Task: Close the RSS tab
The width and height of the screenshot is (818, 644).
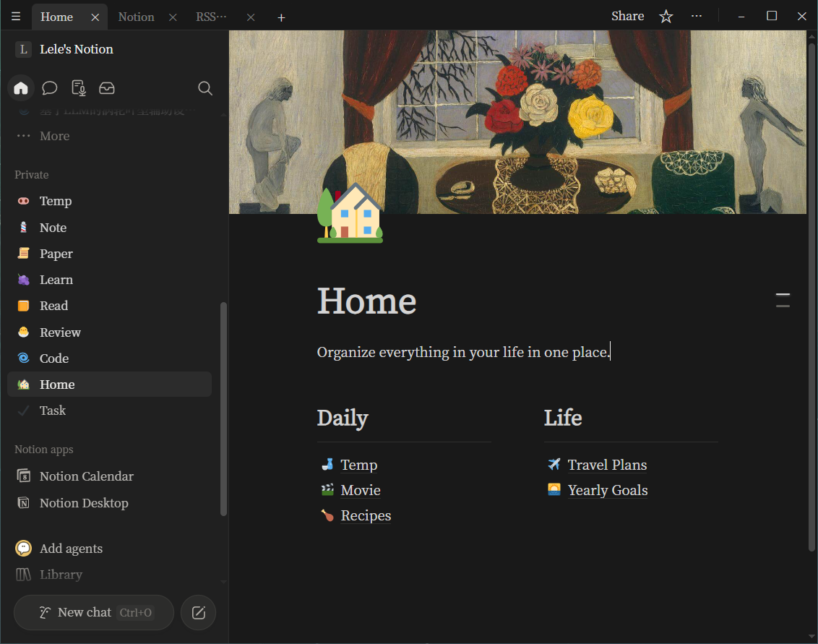Action: pyautogui.click(x=251, y=17)
